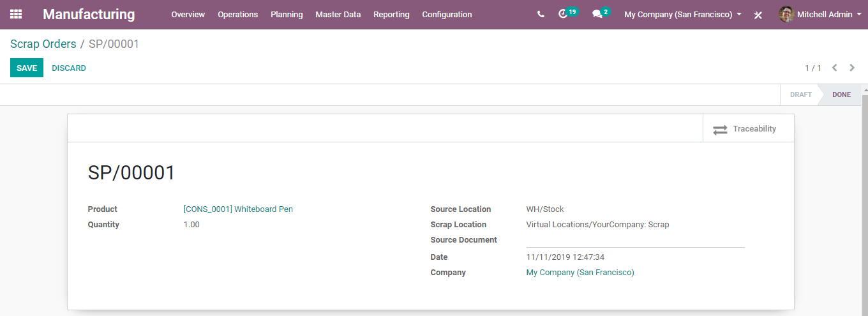
Task: Discard changes to the scrap order
Action: [x=69, y=68]
